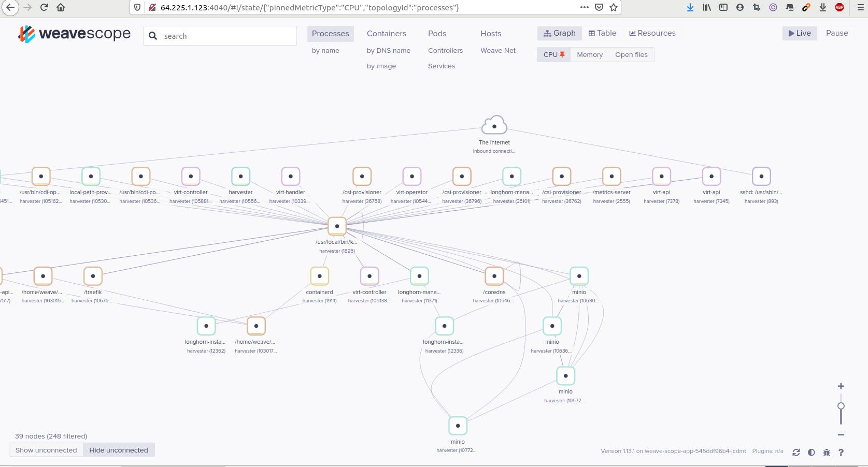Show processes by name
Viewport: 868px width, 467px height.
pyautogui.click(x=325, y=51)
